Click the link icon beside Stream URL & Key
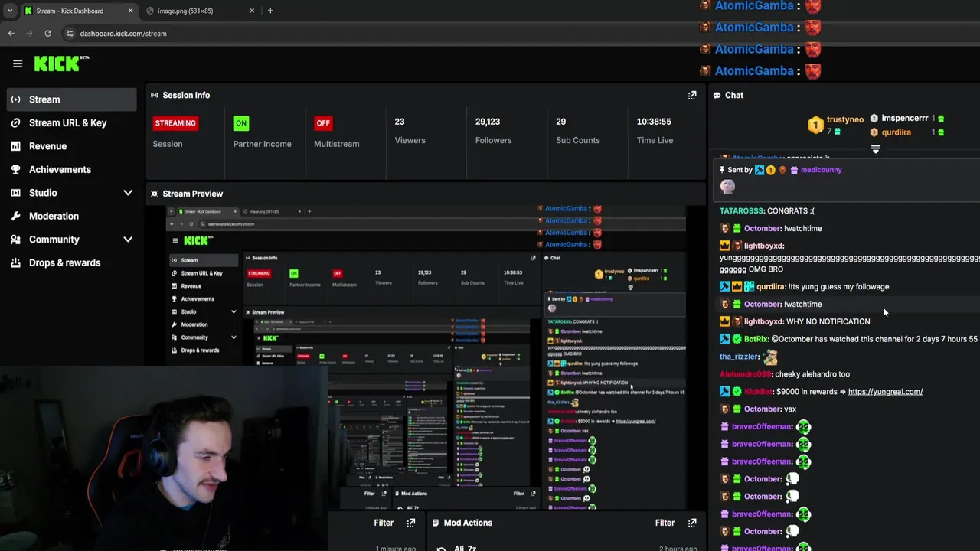 click(16, 122)
